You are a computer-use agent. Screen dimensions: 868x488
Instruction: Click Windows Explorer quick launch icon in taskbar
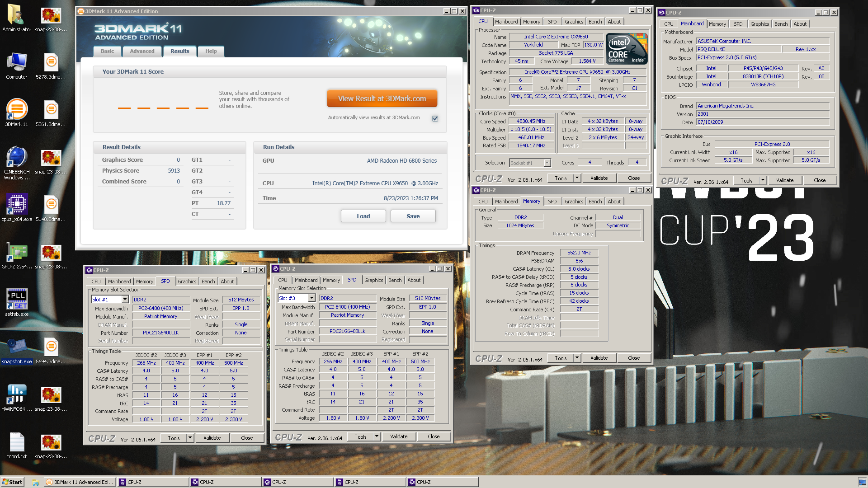[35, 482]
